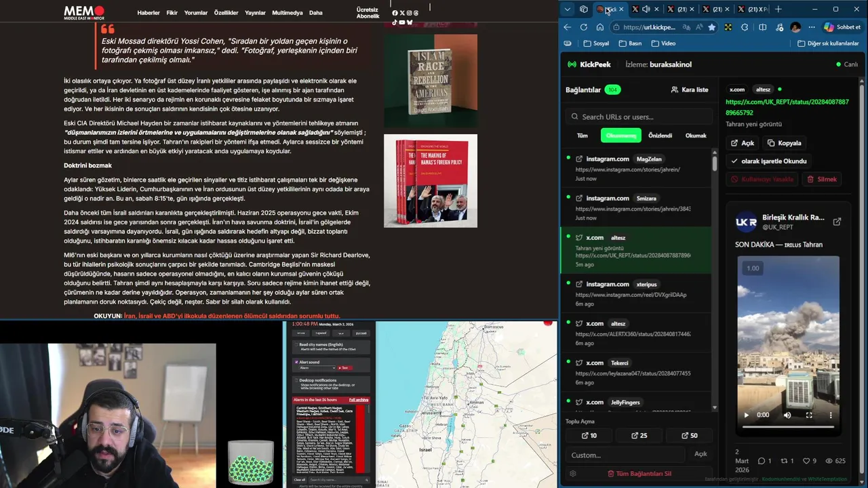Mute the X tab speaker icon

(x=646, y=9)
